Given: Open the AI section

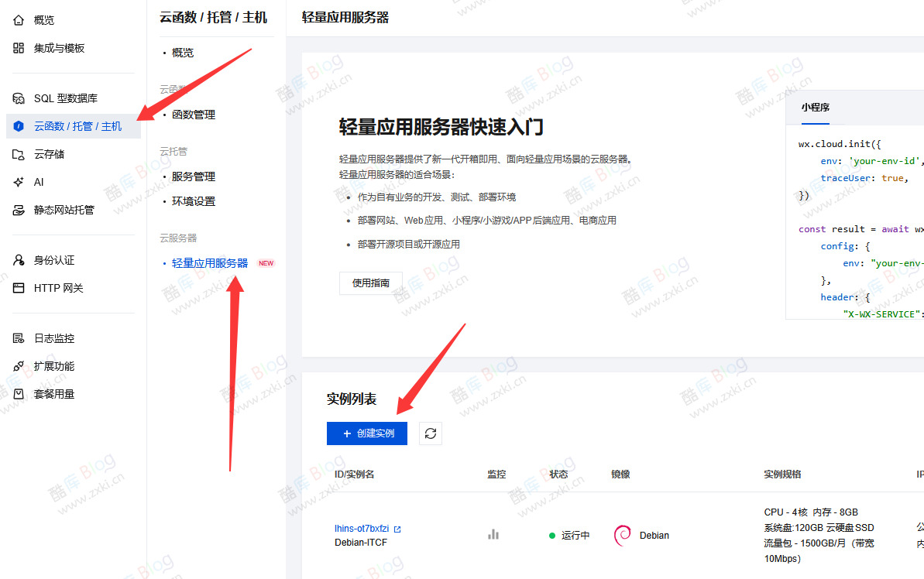Looking at the screenshot, I should (39, 182).
